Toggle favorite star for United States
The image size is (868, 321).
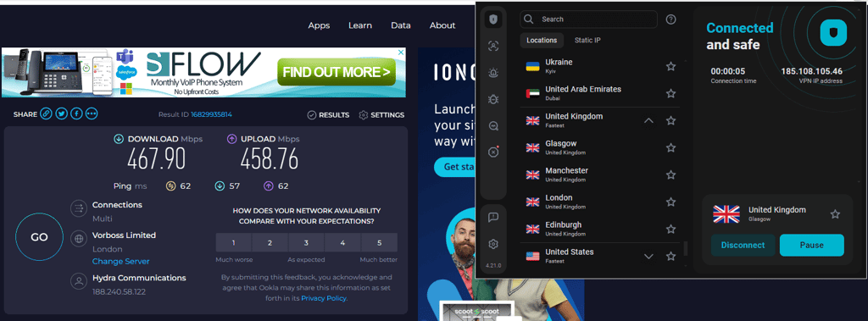pos(671,257)
